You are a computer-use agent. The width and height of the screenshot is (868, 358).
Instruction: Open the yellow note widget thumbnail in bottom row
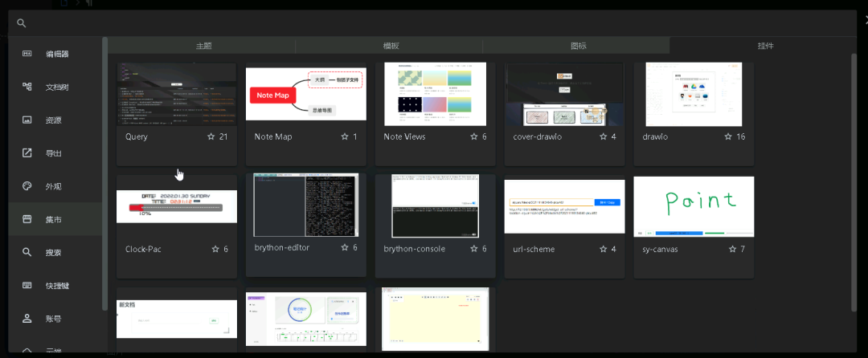435,319
